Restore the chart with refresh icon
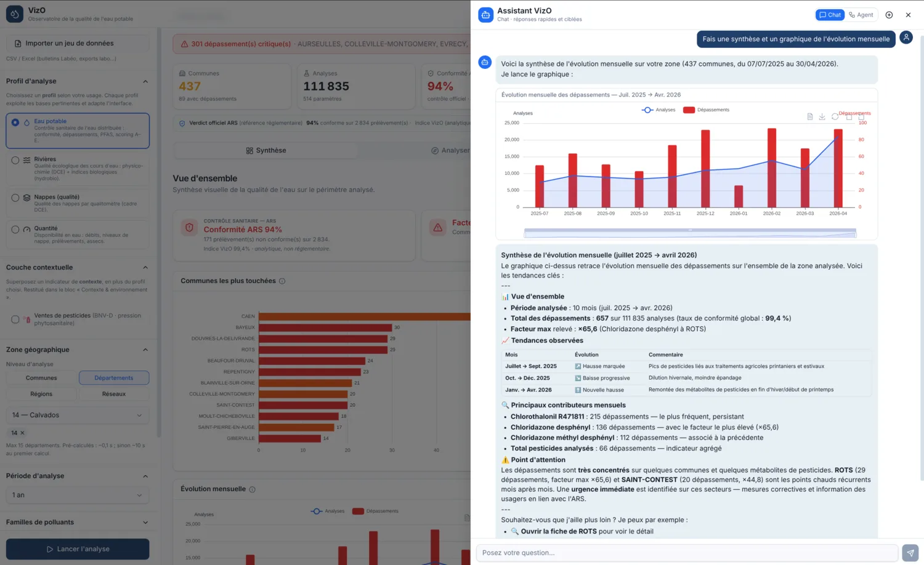The width and height of the screenshot is (924, 565). pos(835,116)
